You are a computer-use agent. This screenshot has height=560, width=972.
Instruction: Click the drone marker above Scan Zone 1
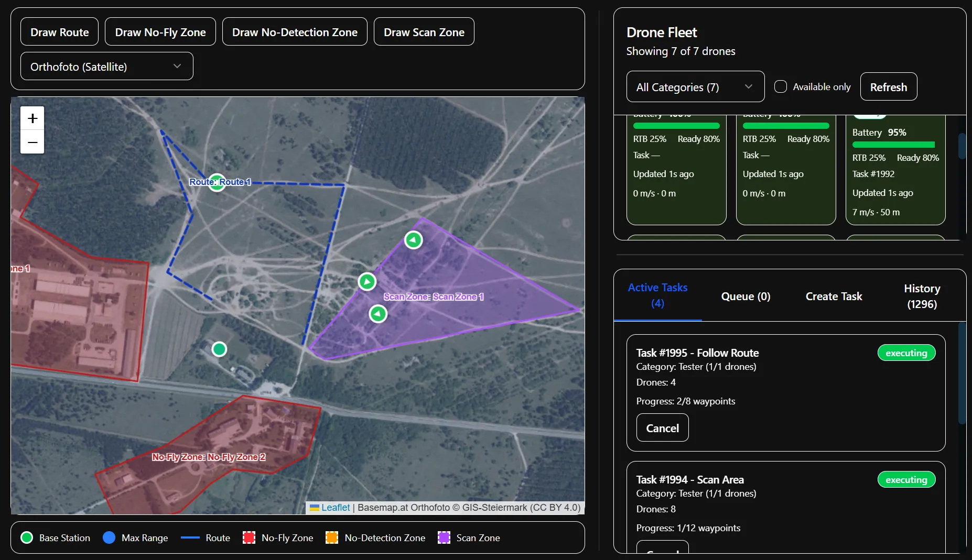[x=413, y=240]
